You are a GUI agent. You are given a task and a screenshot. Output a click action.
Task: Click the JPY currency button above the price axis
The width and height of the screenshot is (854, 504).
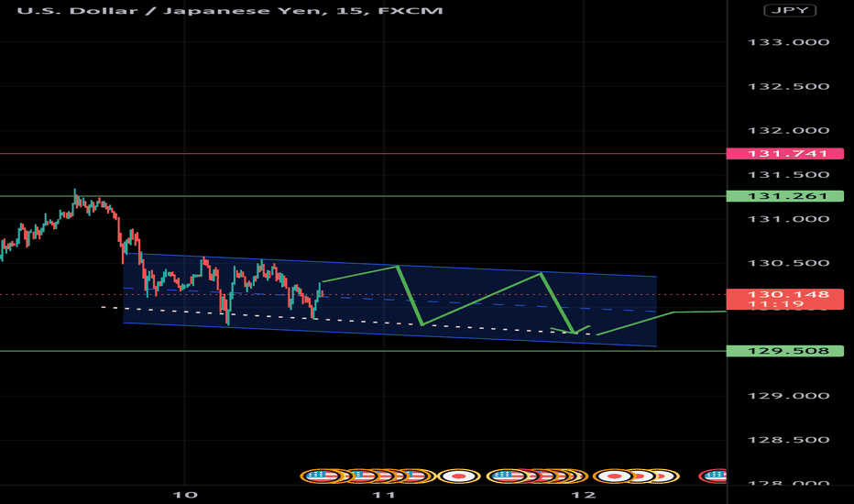point(790,10)
